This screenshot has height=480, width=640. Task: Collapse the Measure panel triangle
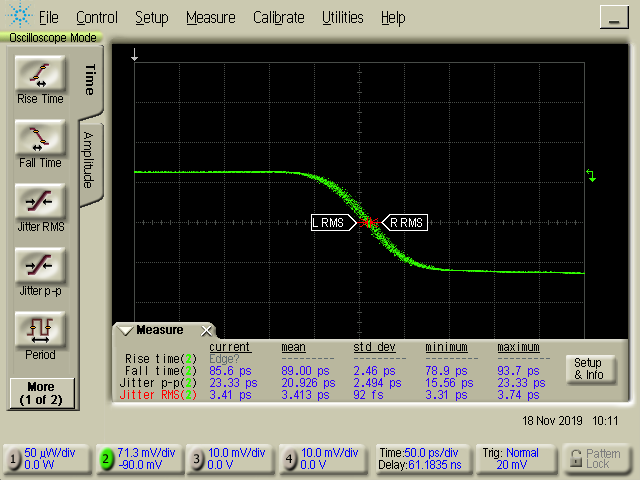(x=126, y=331)
